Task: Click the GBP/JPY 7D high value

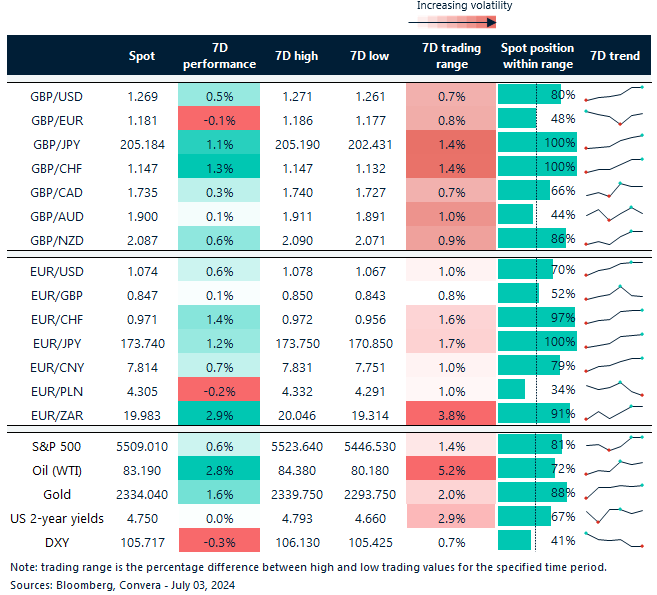Action: [x=296, y=143]
